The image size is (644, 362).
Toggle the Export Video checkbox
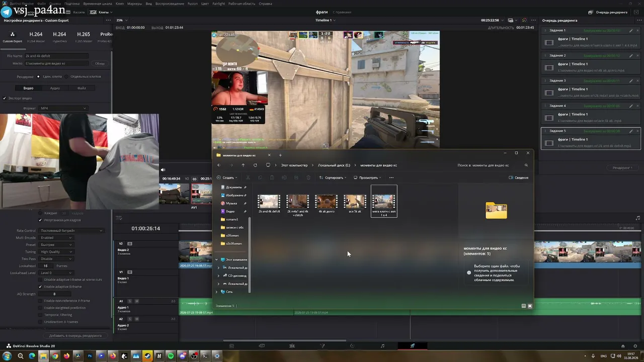5,98
